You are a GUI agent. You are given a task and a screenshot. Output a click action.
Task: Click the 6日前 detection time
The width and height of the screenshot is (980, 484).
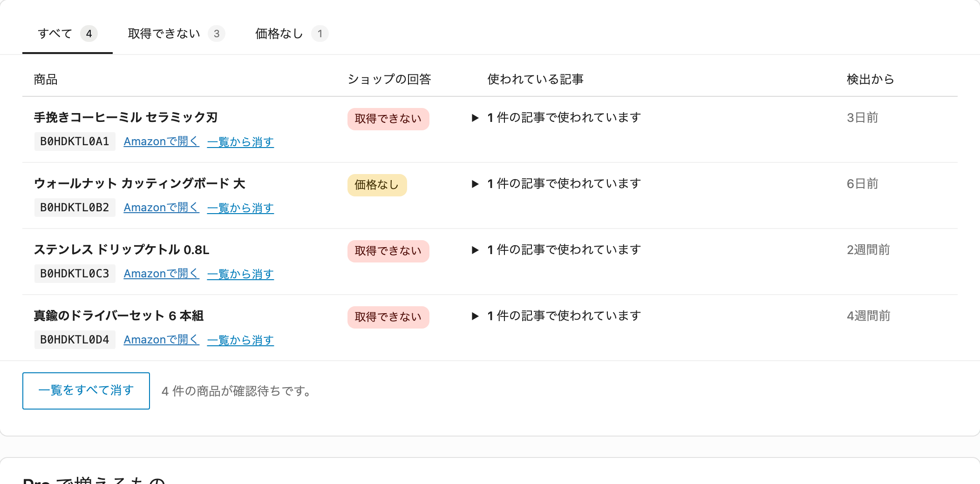point(862,184)
